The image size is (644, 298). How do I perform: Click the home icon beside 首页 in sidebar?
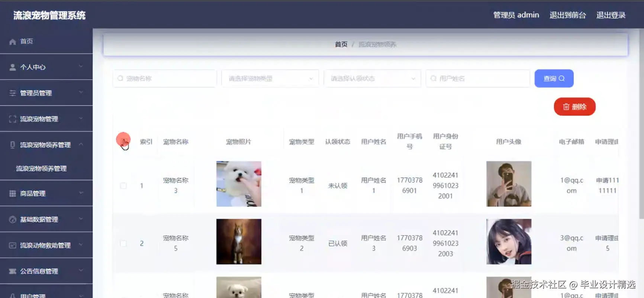(x=13, y=42)
